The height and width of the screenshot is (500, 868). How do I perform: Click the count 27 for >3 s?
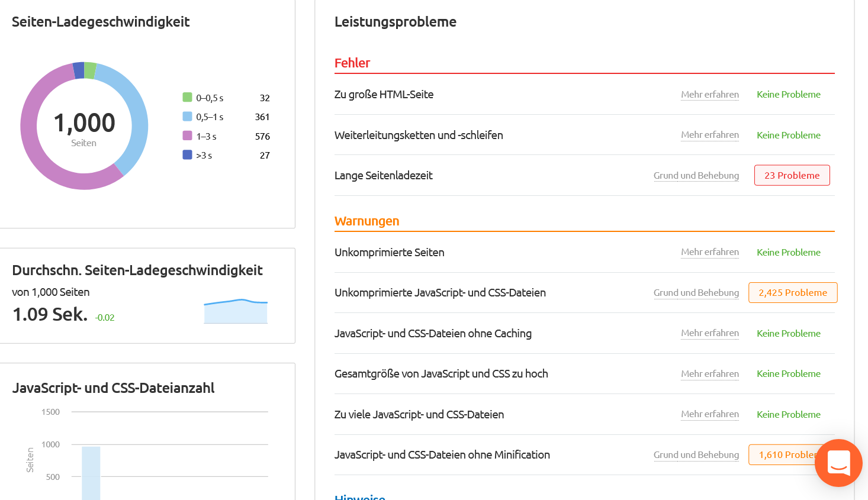265,155
